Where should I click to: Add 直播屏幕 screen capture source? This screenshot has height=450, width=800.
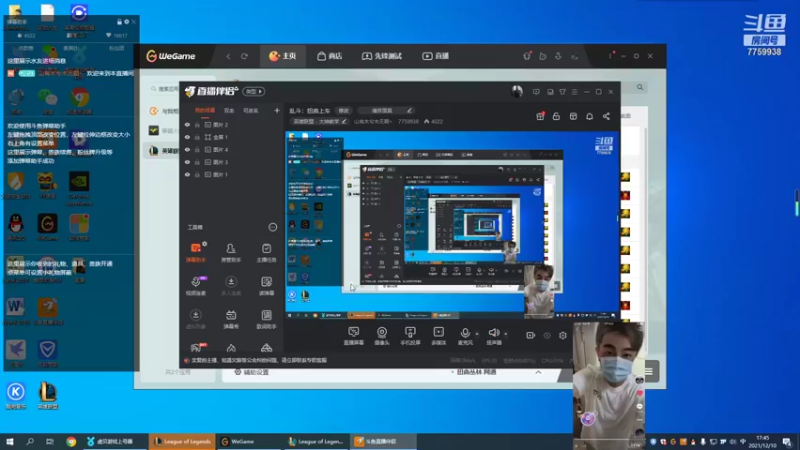354,336
